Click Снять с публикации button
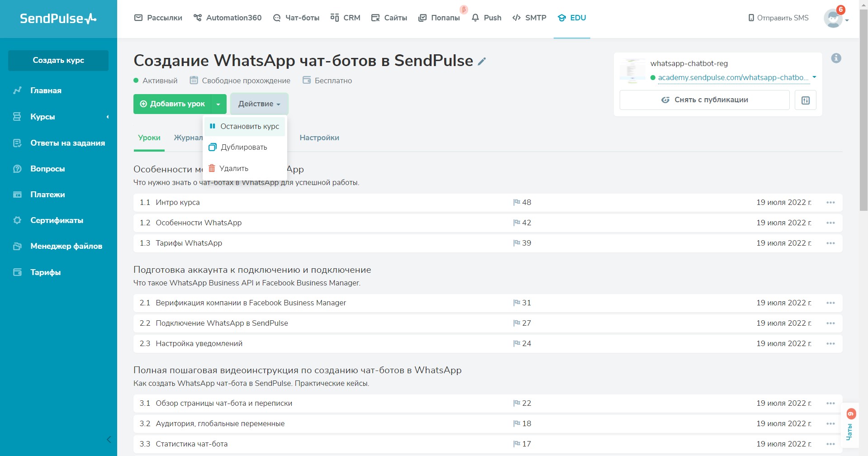Screen dimensions: 868x456 click(704, 100)
